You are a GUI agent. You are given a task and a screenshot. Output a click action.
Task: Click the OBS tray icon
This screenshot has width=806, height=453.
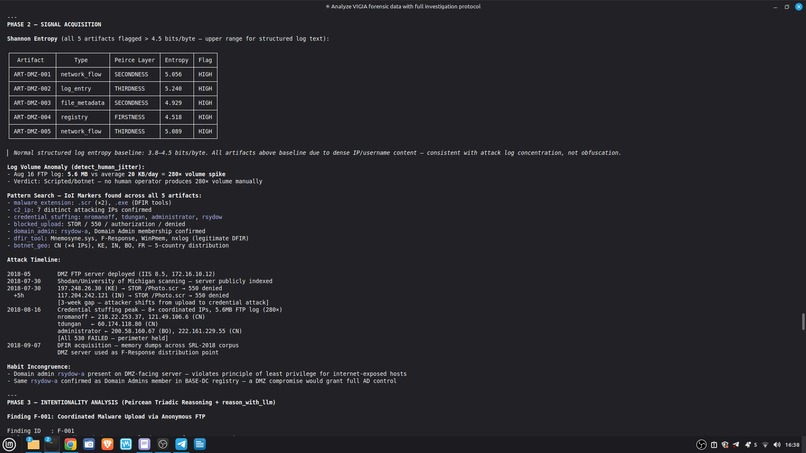pos(701,445)
